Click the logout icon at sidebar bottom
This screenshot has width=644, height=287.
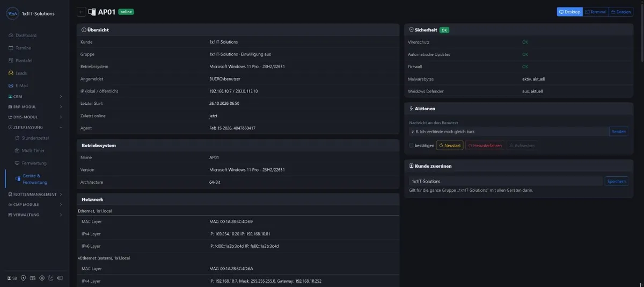pos(60,278)
